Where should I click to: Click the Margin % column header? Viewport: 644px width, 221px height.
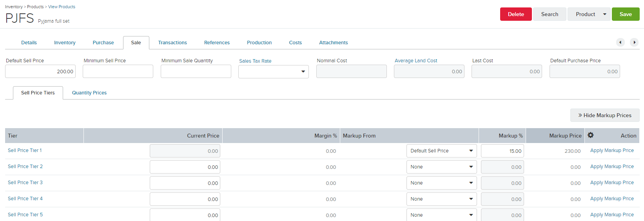(x=281, y=136)
